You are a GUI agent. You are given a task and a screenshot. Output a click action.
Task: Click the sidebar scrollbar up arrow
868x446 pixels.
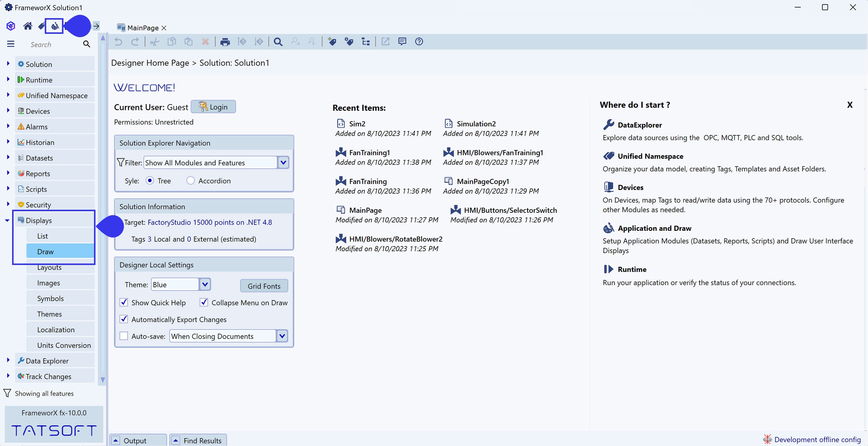click(x=103, y=38)
